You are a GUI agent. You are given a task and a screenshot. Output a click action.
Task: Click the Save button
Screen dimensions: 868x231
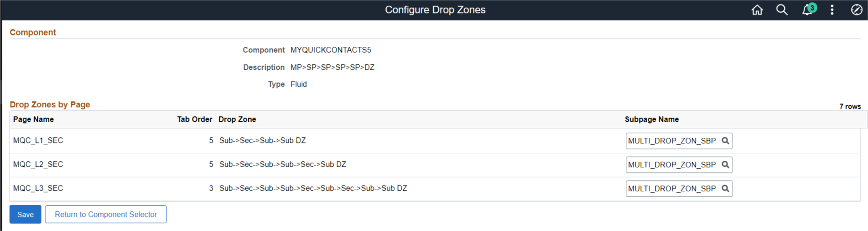pyautogui.click(x=25, y=214)
